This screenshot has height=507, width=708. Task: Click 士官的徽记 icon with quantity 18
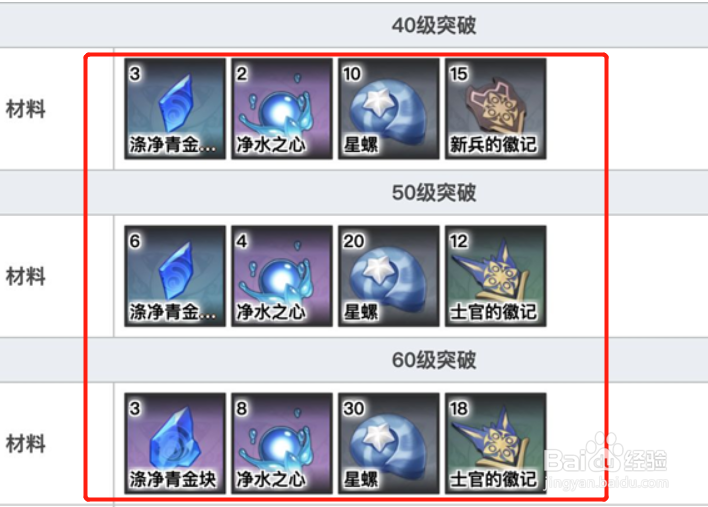pos(496,443)
